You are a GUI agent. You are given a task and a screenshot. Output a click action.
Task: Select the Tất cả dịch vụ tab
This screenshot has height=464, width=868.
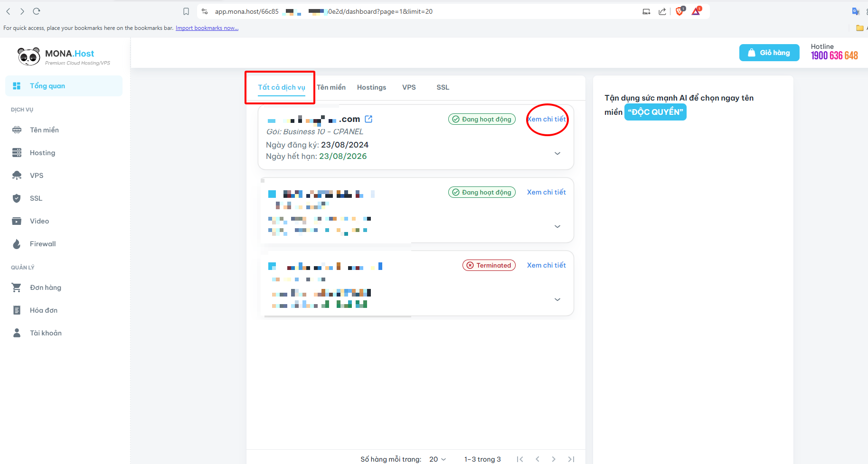282,87
